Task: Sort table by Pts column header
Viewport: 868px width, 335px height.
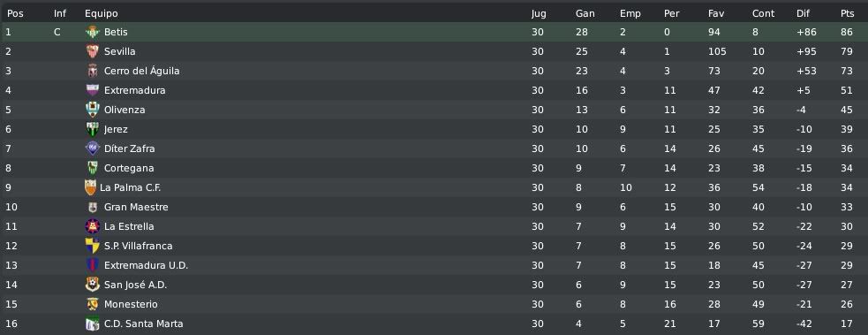Action: 847,13
